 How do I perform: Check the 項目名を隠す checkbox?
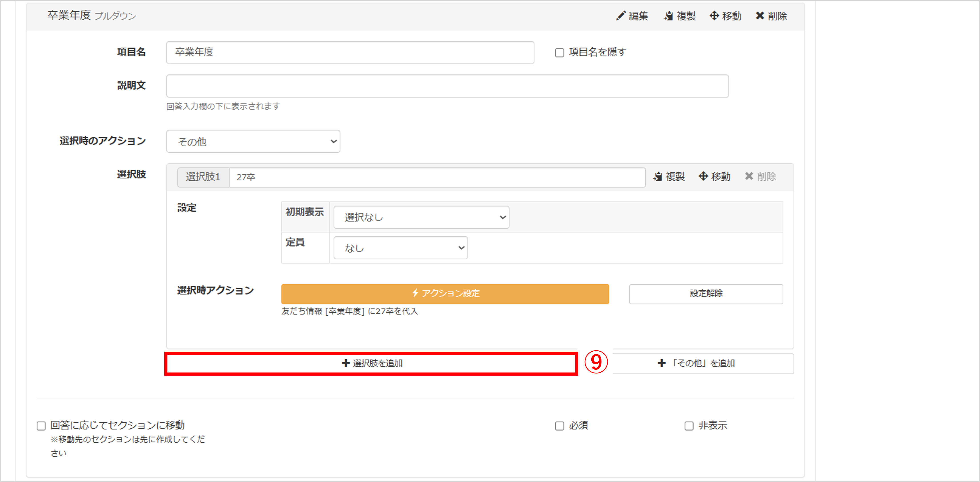[559, 52]
